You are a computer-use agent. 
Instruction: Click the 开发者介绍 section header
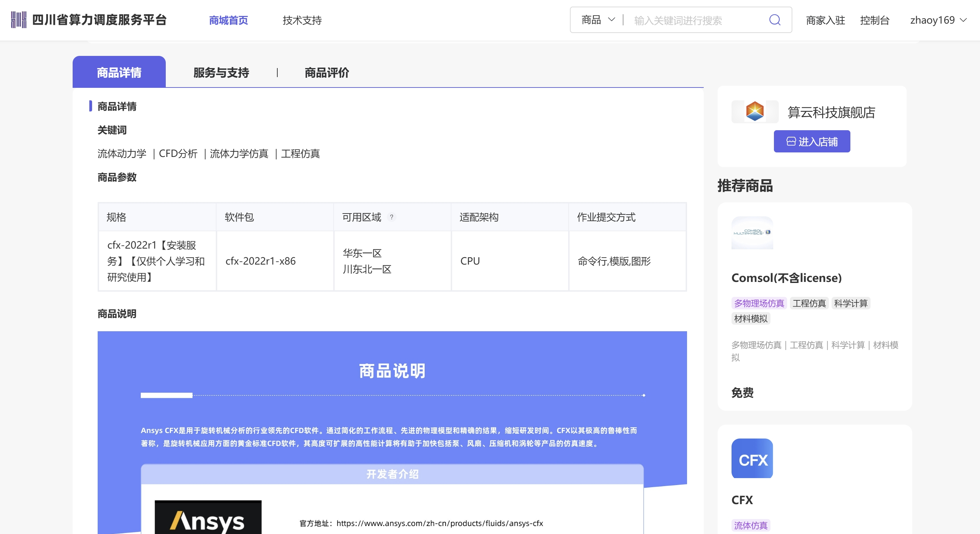392,474
